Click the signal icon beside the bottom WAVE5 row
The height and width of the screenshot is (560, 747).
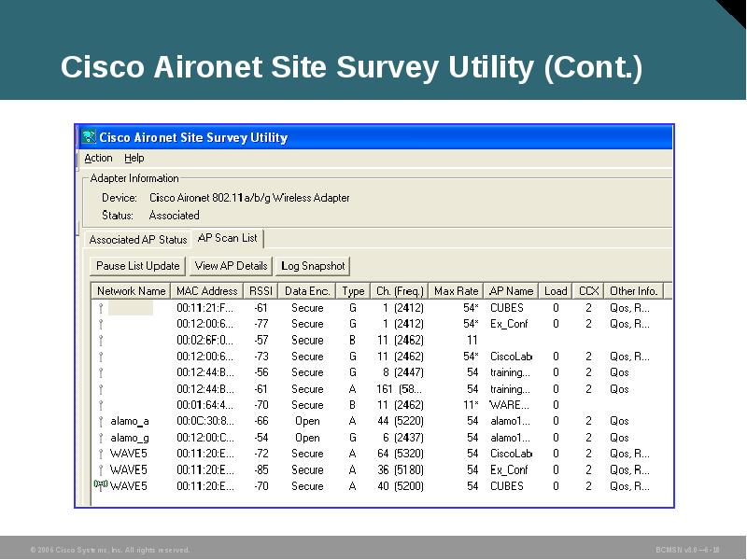[103, 484]
